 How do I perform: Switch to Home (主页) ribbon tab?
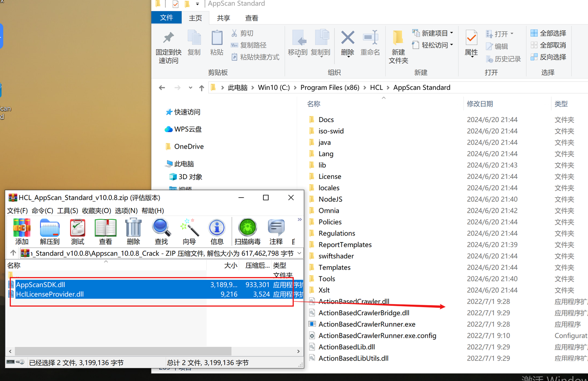click(196, 18)
